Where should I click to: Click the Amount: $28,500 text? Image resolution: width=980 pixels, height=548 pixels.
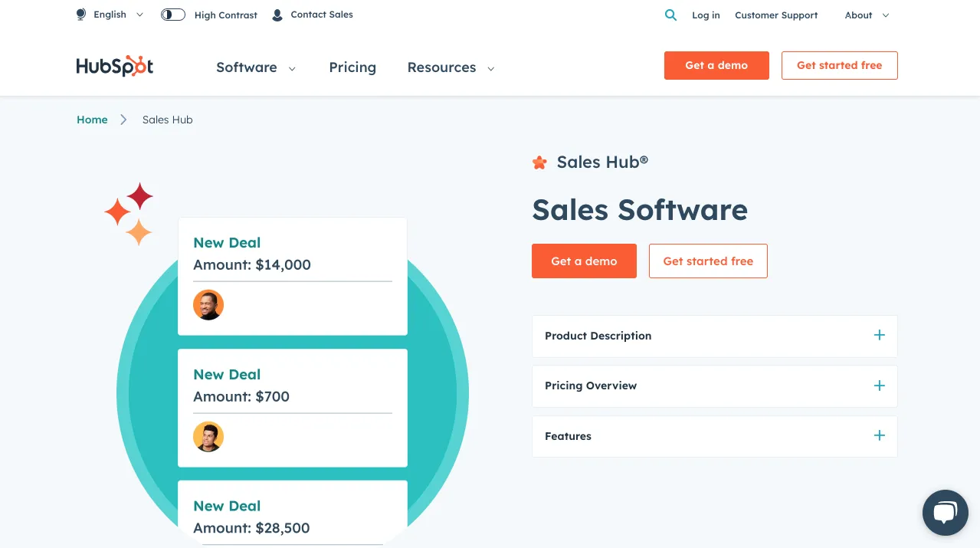pyautogui.click(x=251, y=528)
